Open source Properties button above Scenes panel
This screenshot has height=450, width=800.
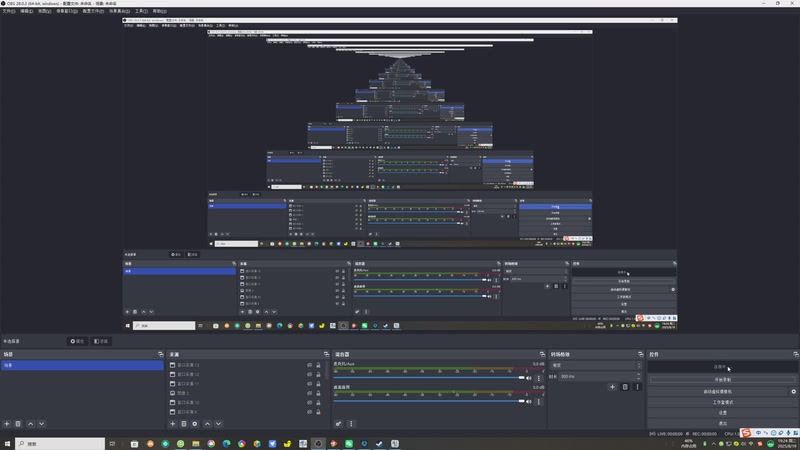(x=77, y=341)
